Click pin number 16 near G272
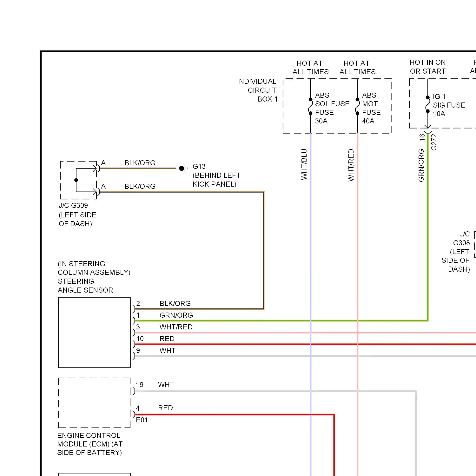 coord(422,137)
